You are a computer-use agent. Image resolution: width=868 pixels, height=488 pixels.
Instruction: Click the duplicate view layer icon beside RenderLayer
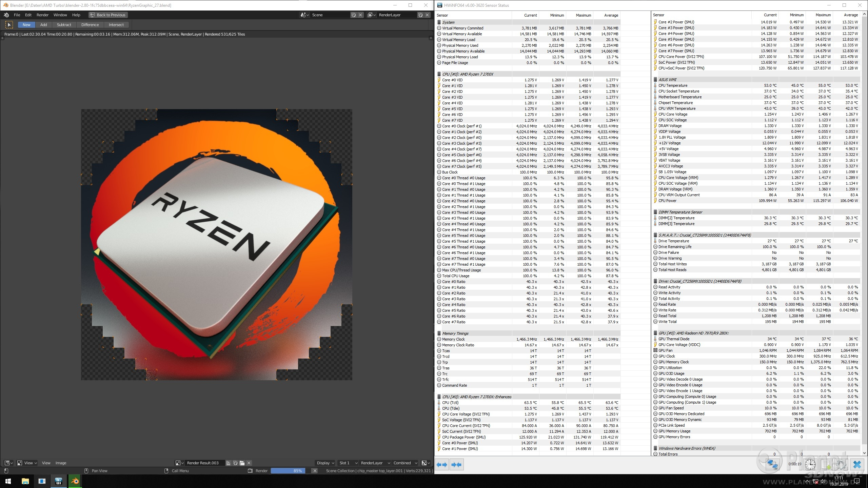(x=420, y=15)
